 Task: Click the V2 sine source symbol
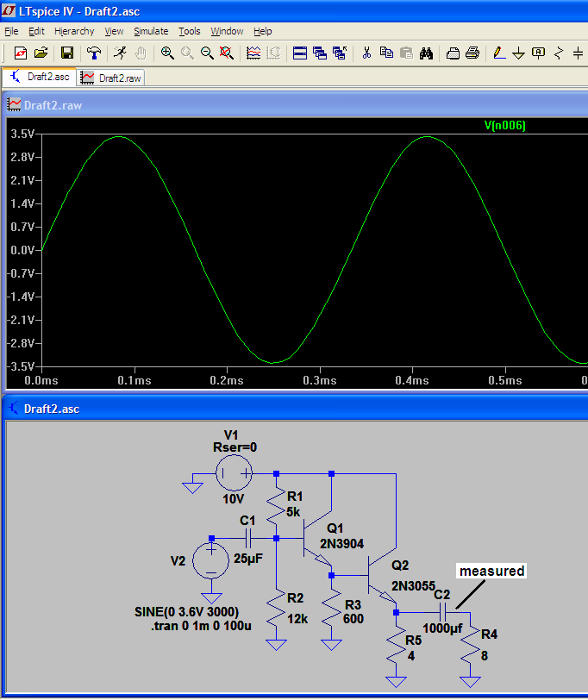[210, 560]
